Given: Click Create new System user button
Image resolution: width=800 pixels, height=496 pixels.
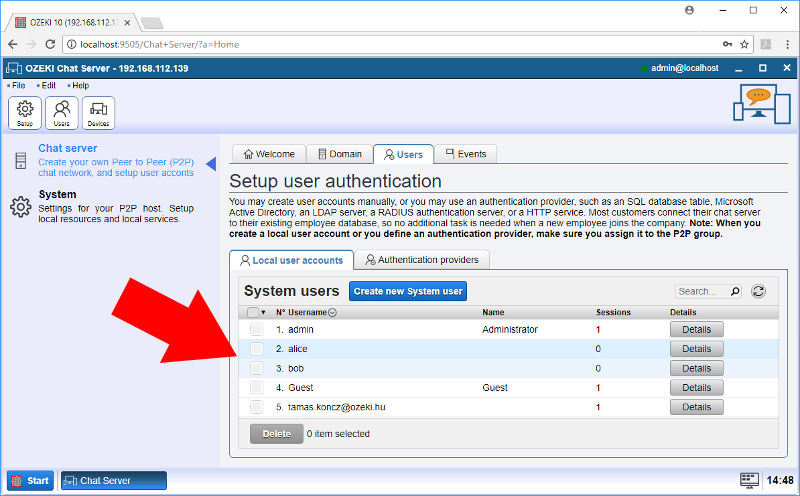Looking at the screenshot, I should (408, 291).
